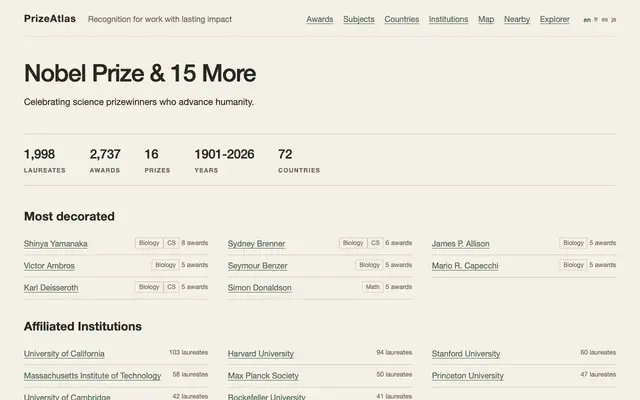Click Biology tag in Victor Ambros row
The width and height of the screenshot is (640, 400).
(x=165, y=265)
